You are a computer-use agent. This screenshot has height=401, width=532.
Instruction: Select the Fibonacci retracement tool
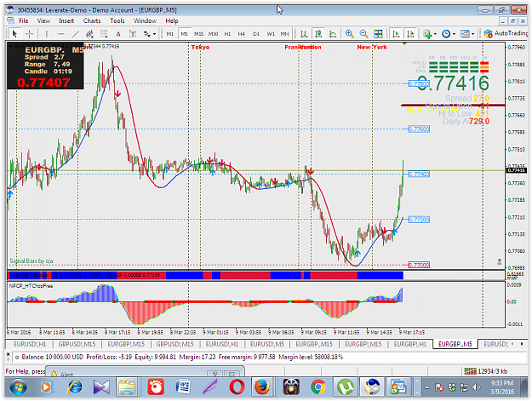click(104, 33)
